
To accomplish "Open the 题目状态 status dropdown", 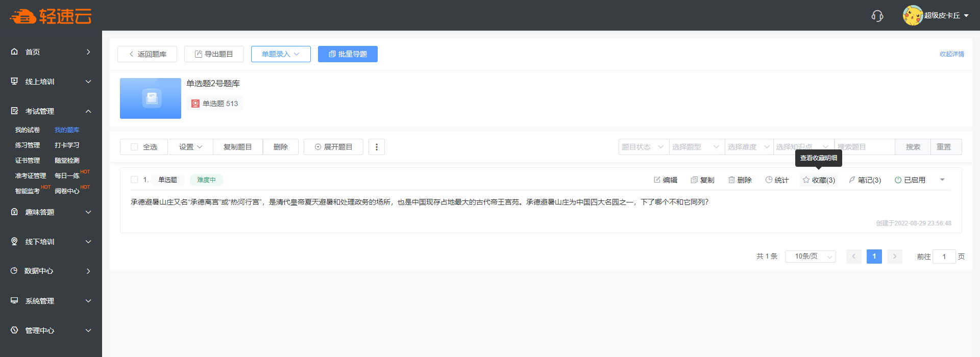I will click(x=643, y=147).
